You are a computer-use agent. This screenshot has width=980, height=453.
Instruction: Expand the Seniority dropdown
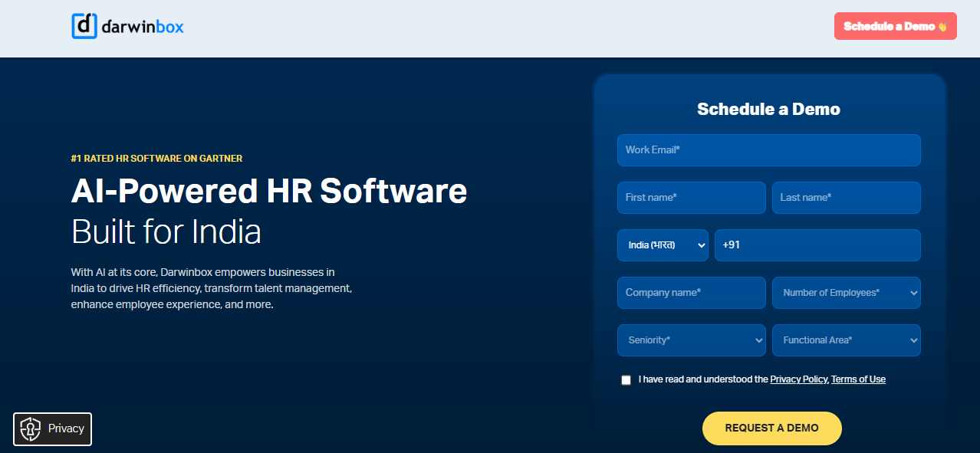691,340
